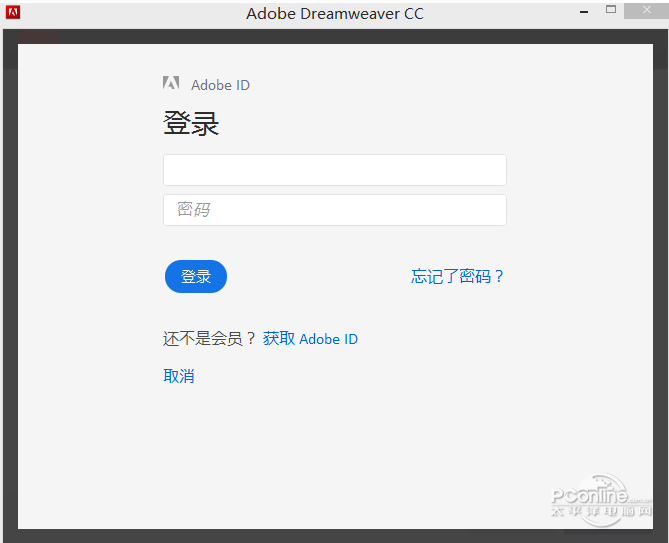Cancel sign-in via the 取消 link
Viewport: 669px width, 543px height.
click(179, 376)
